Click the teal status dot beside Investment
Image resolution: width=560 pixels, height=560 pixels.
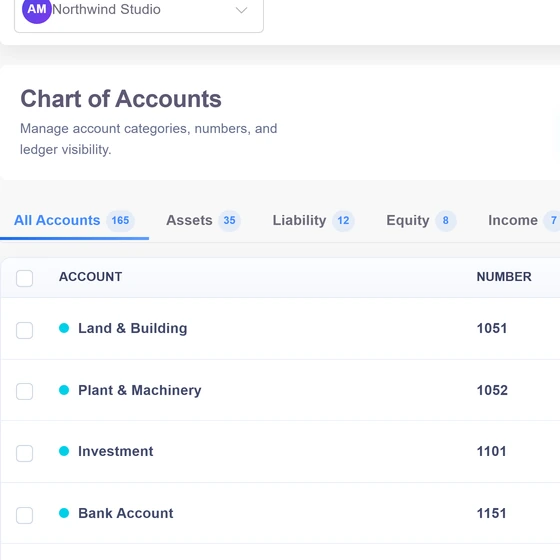click(64, 451)
